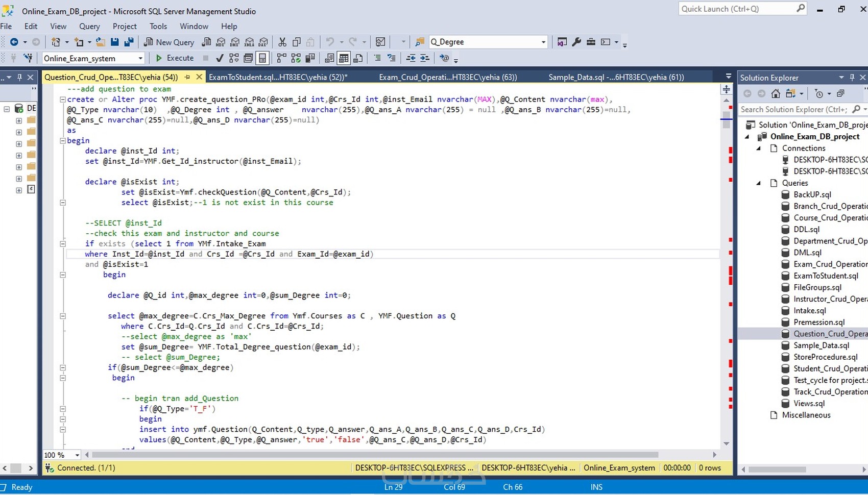Toggle the pin on Question_Crud_Ope tab
The image size is (868, 495).
coord(187,77)
